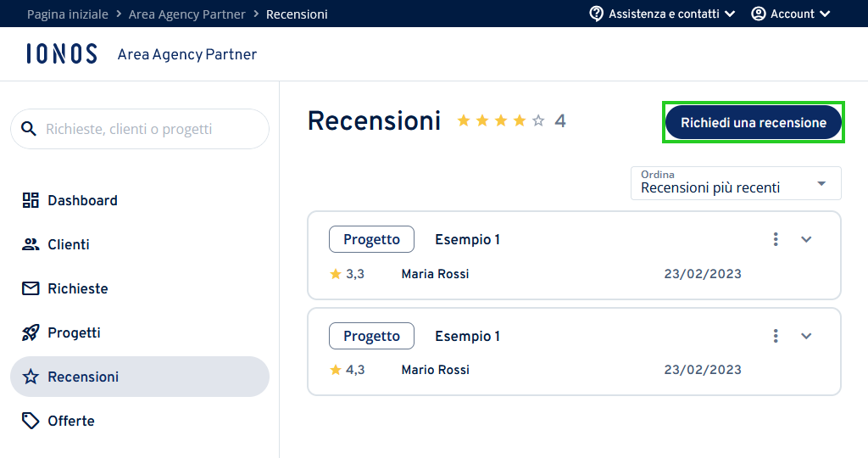
Task: Expand the Maria Rossi review card
Action: point(806,239)
